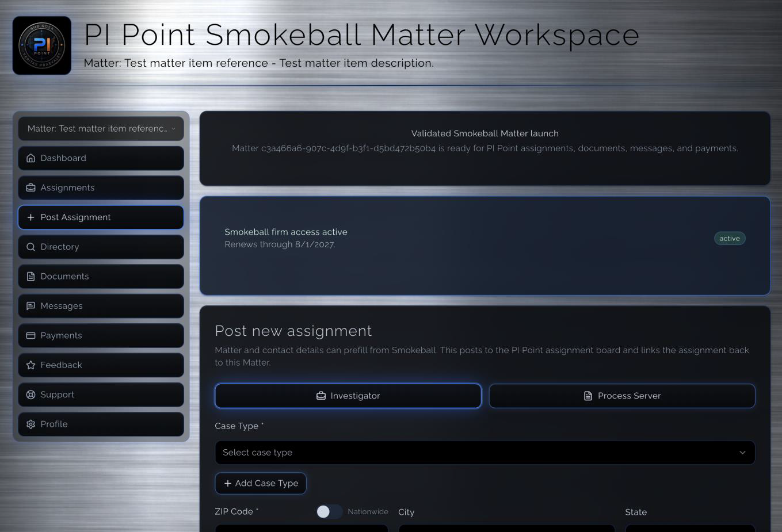Screen dimensions: 782x532
Task: Click the Smokeball firm access active text
Action: coord(286,232)
